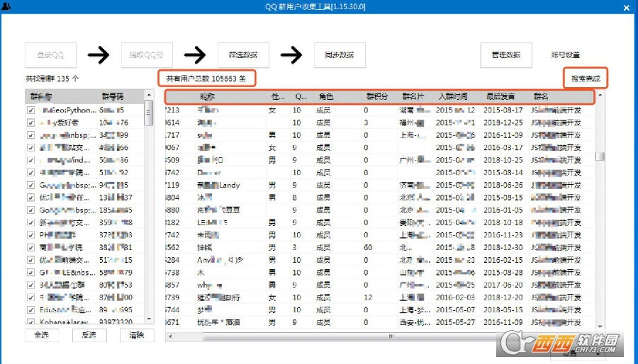Toggle checkbox for group number ending 36

coord(31,160)
